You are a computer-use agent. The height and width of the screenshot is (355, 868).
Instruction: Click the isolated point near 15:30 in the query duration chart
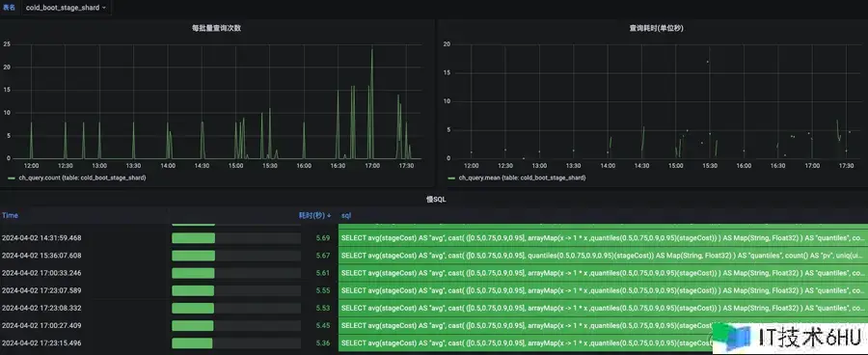[x=708, y=62]
